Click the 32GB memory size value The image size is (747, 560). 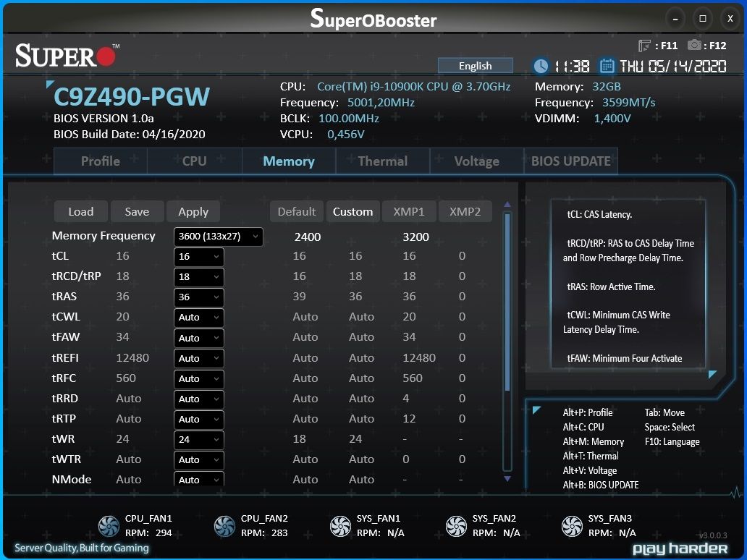(x=607, y=86)
